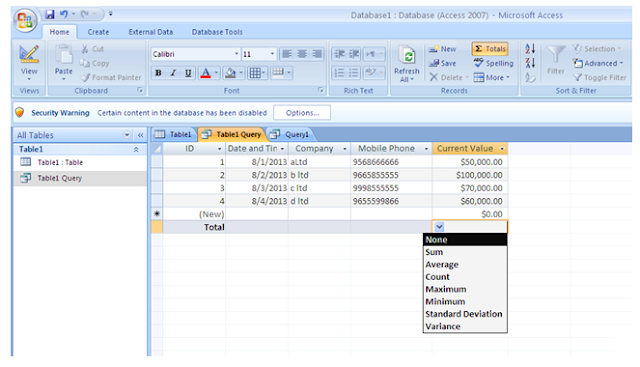Open the Query1 document tab
The image size is (640, 367).
pyautogui.click(x=290, y=134)
